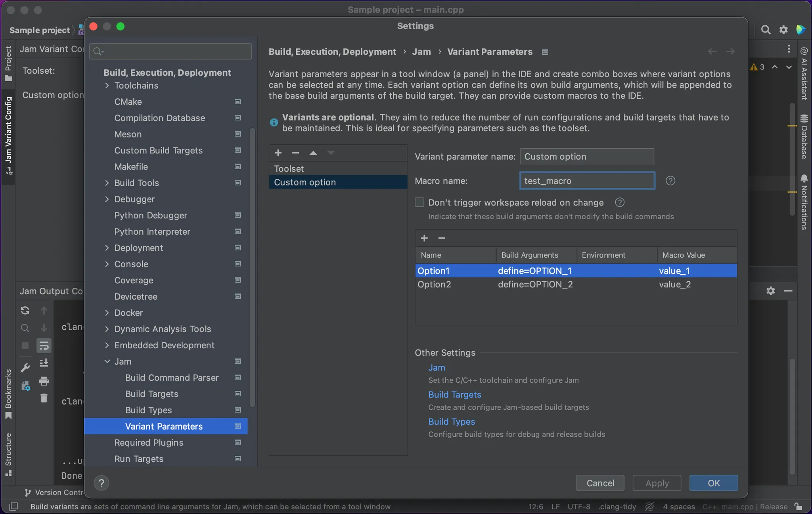Click the Macro name input field
812x514 pixels.
pyautogui.click(x=587, y=181)
